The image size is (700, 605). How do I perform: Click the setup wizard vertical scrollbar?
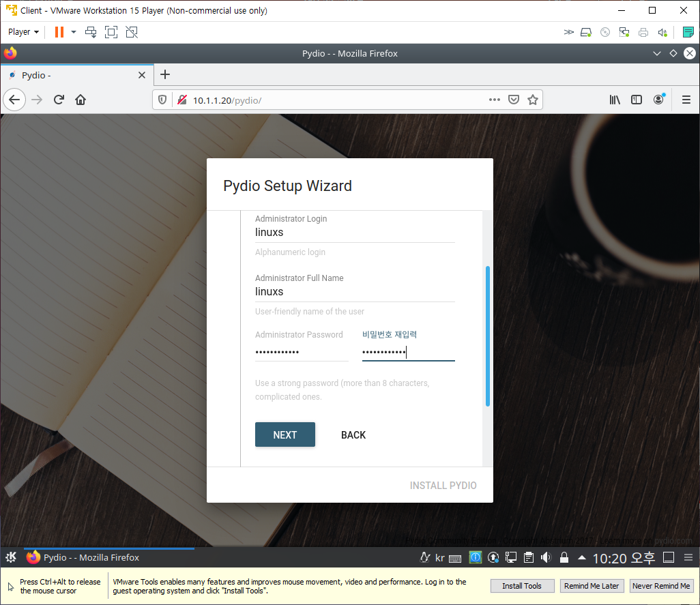point(488,336)
